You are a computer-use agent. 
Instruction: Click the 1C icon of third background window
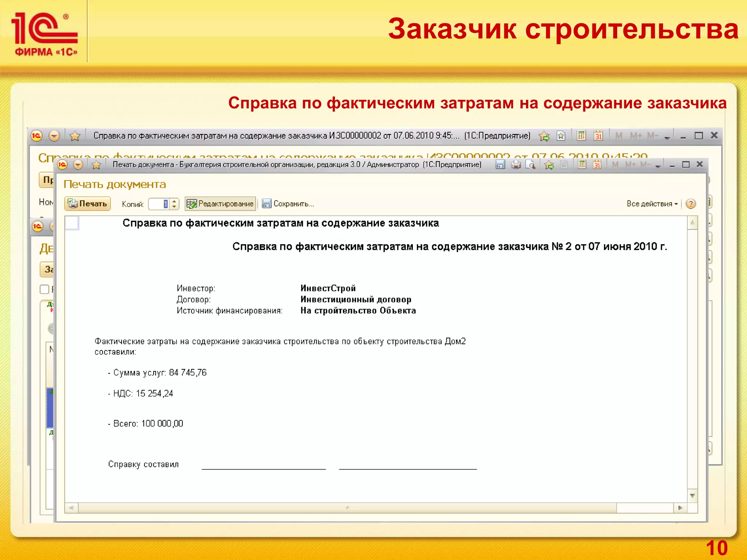38,226
